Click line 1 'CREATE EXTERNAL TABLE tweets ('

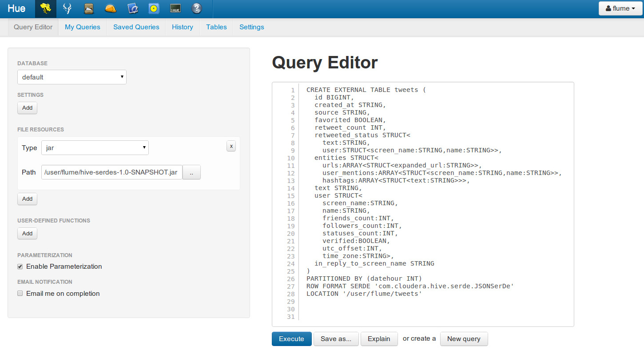click(366, 90)
